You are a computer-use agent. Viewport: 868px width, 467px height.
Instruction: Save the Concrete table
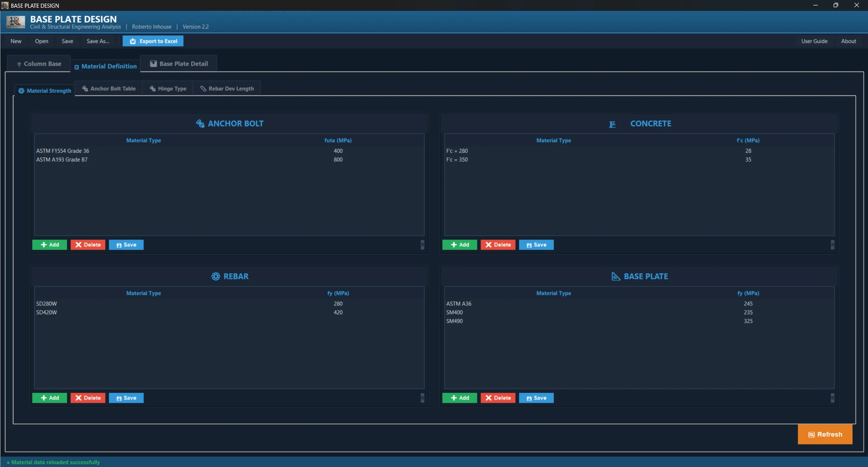537,245
